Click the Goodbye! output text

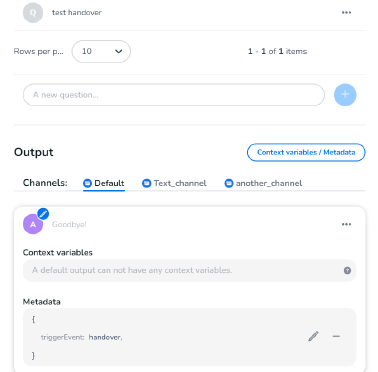(69, 224)
